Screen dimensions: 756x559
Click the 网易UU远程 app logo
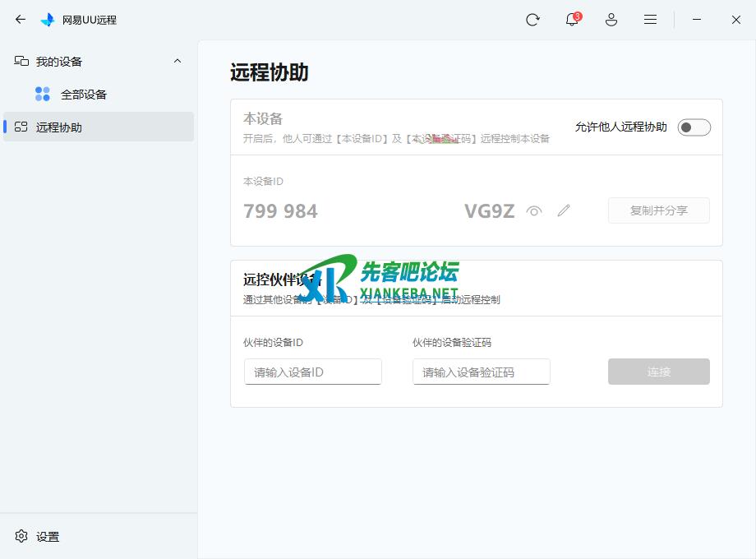tap(48, 20)
